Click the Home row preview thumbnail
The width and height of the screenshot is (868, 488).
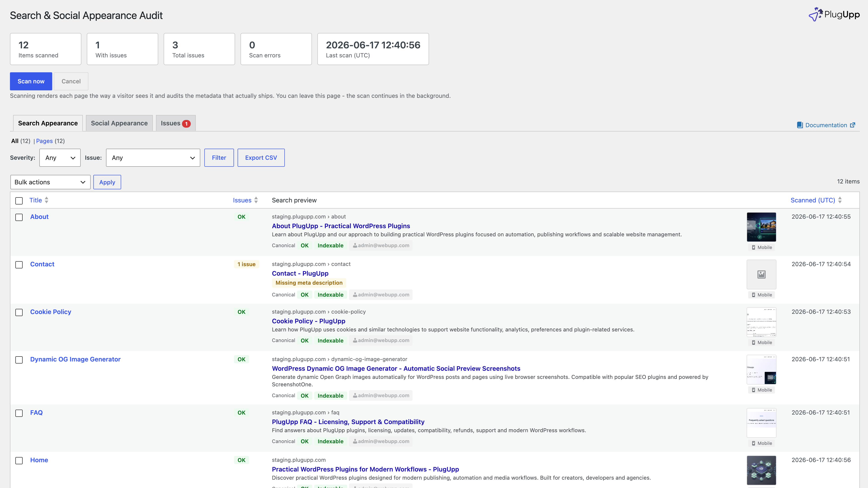tap(761, 470)
